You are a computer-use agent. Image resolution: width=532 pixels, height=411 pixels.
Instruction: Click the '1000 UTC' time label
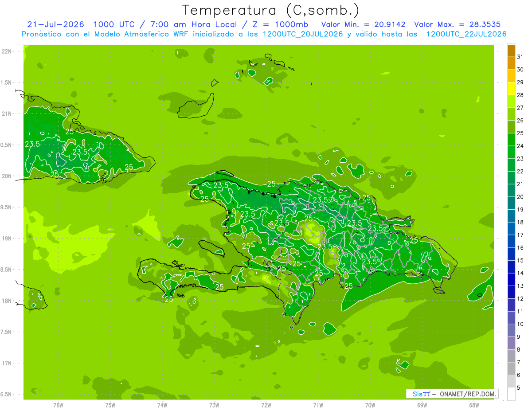coord(115,24)
